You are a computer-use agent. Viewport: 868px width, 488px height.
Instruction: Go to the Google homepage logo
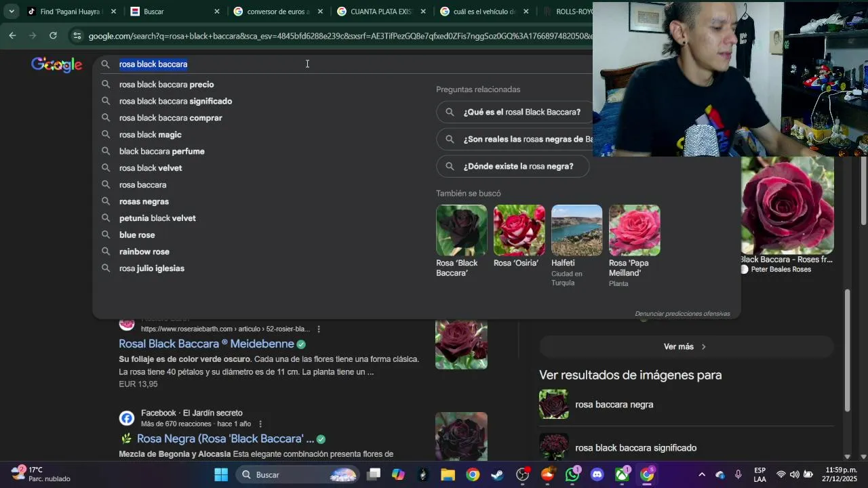tap(57, 64)
